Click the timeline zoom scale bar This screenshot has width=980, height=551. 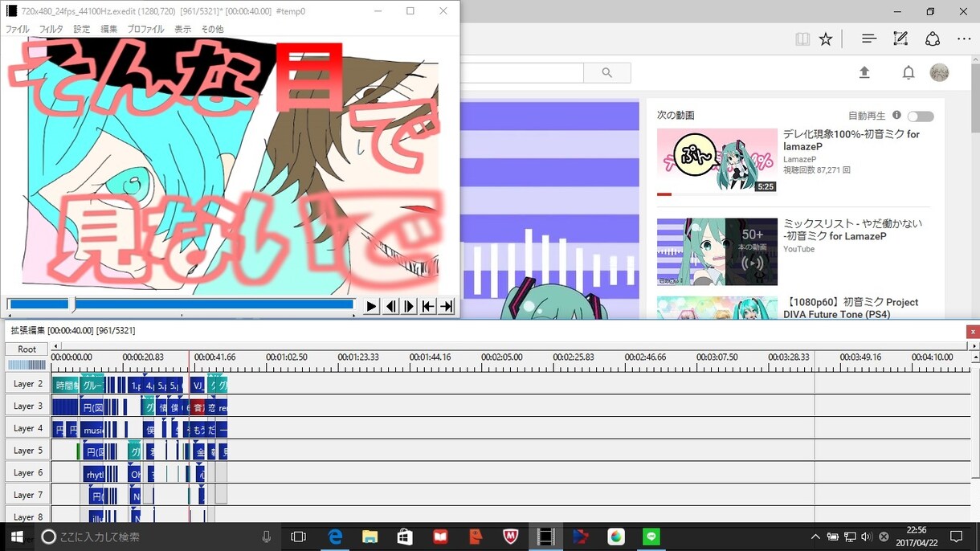27,365
